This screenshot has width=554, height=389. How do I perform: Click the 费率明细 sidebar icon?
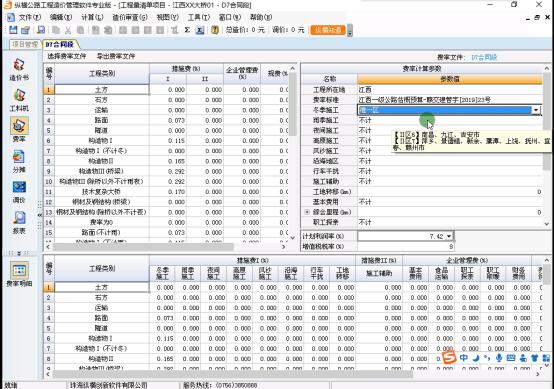click(19, 275)
